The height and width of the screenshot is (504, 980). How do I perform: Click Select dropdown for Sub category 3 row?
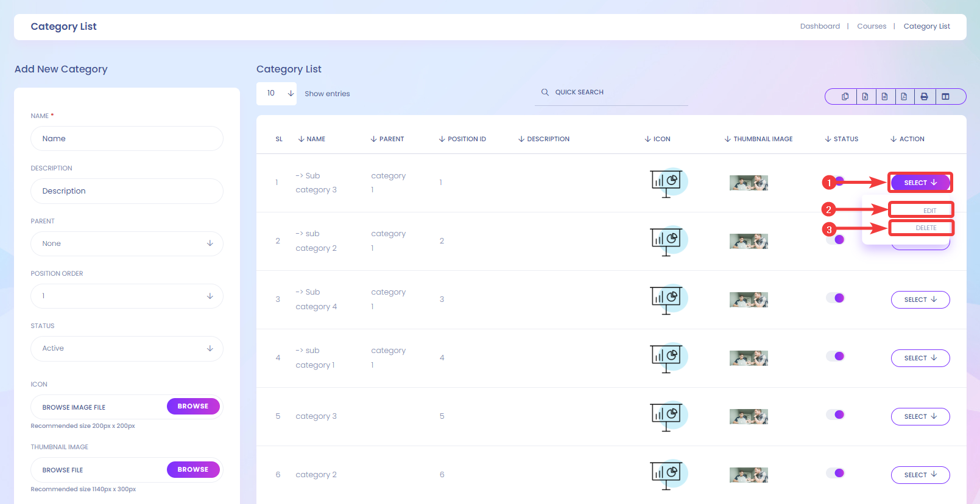pyautogui.click(x=920, y=183)
